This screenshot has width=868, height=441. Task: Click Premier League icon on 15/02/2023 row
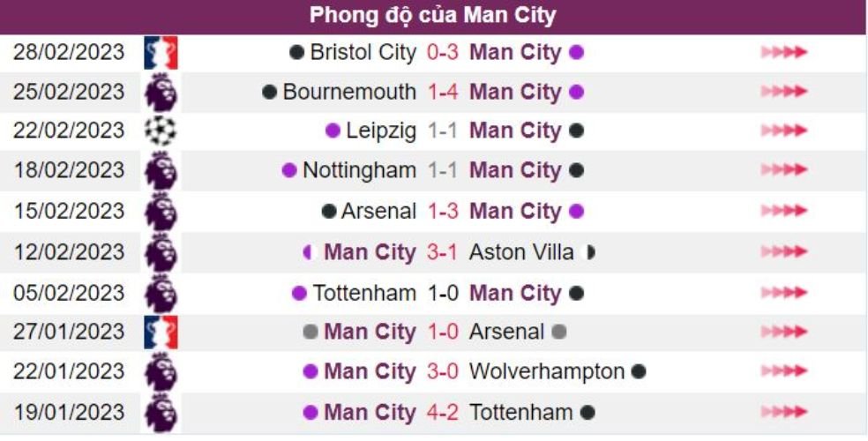161,212
